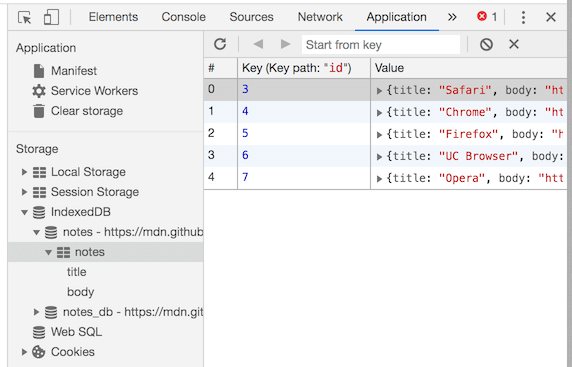Select the inspect element cursor icon

coord(24,17)
